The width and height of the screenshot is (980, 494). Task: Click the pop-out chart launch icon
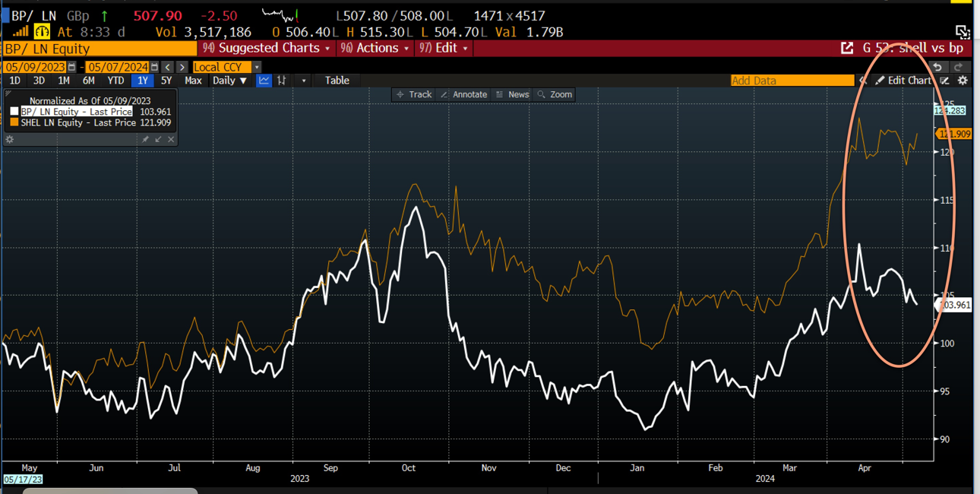point(847,47)
